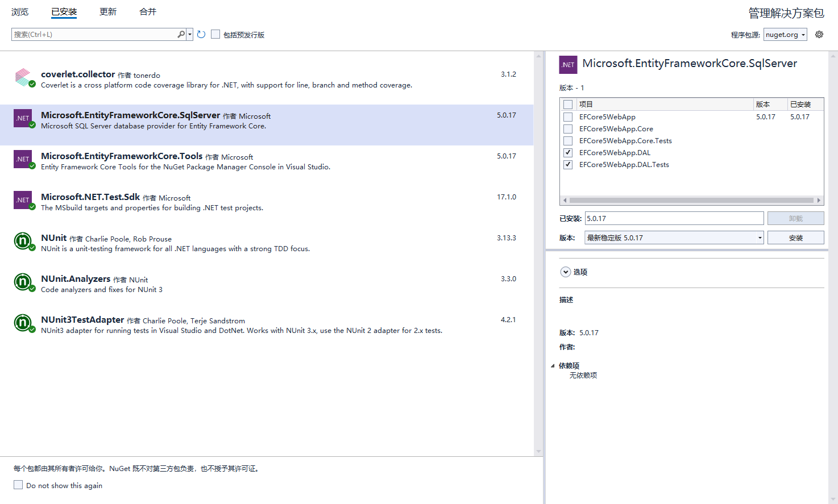
Task: Click package list scroll down arrow
Action: (x=538, y=452)
